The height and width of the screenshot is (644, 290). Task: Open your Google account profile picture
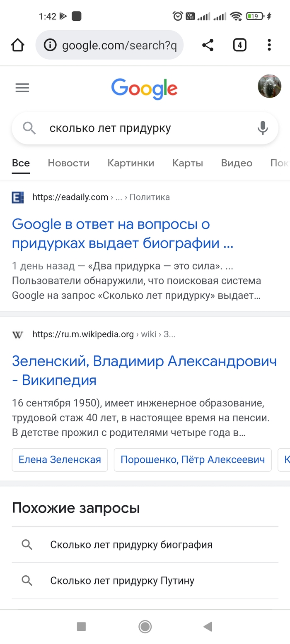coord(269,87)
